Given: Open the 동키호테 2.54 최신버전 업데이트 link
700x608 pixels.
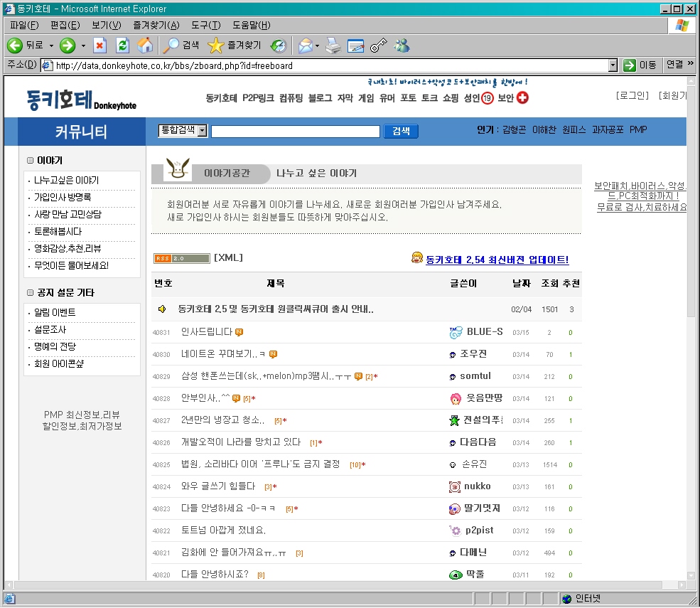Looking at the screenshot, I should click(497, 260).
